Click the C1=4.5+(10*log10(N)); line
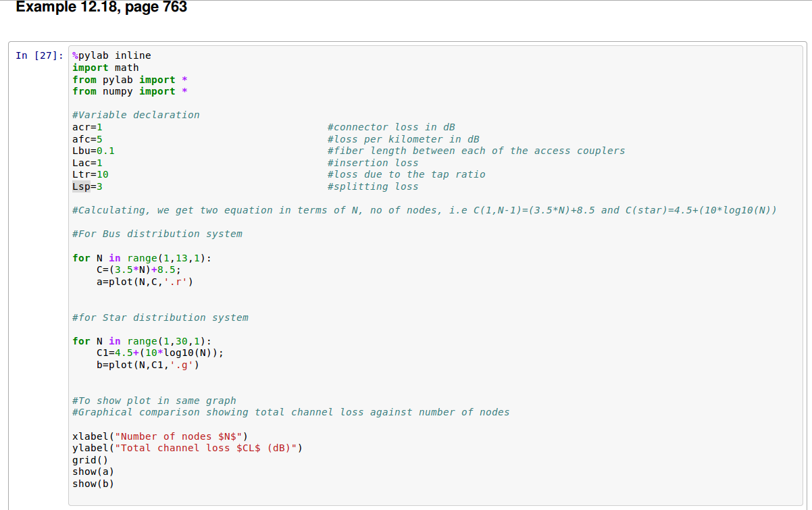The width and height of the screenshot is (812, 510). (159, 353)
